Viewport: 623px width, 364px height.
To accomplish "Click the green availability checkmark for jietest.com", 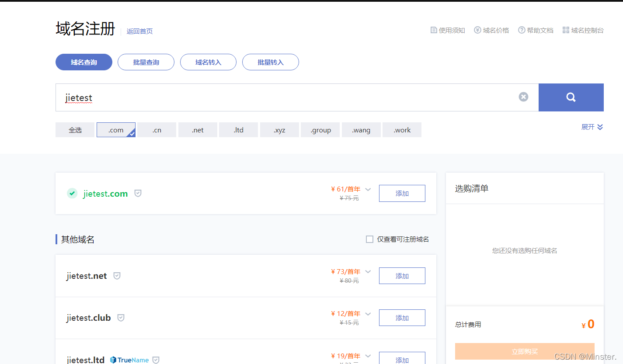I will [72, 193].
